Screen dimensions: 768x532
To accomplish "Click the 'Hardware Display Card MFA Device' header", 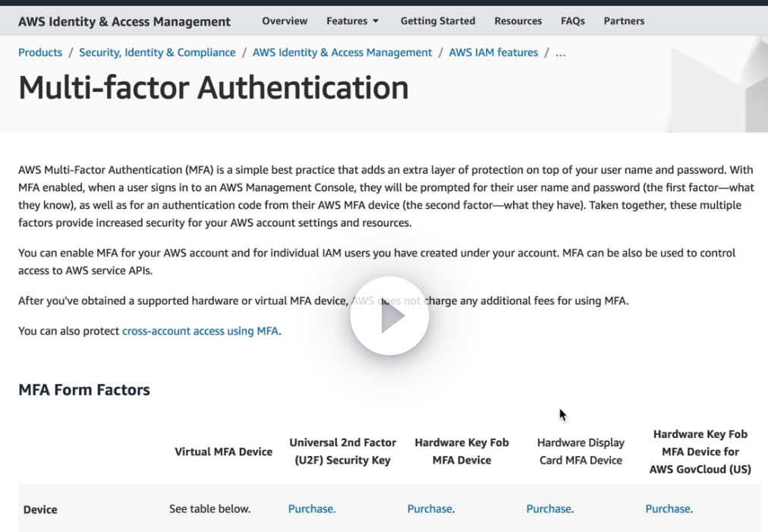I will coord(581,451).
